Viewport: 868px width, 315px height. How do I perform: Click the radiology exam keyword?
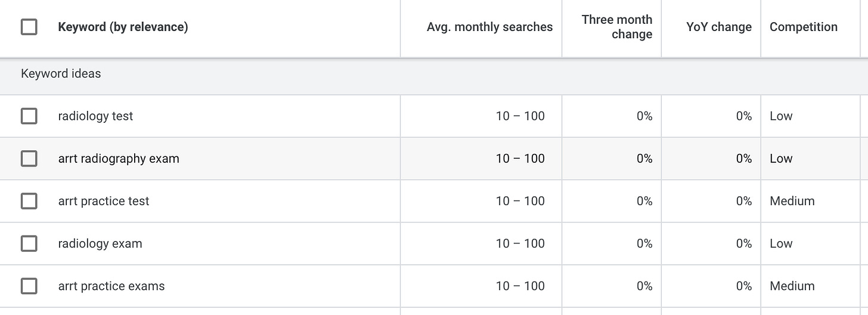[x=100, y=243]
